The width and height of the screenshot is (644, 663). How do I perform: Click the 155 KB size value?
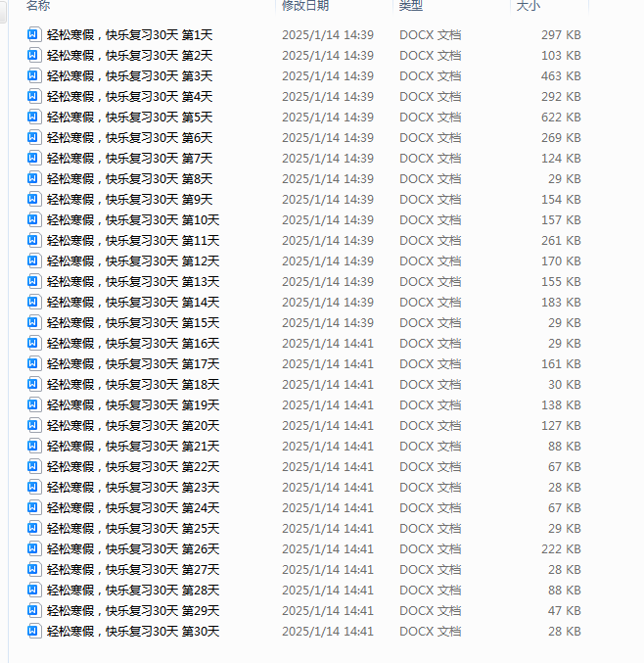(x=561, y=282)
